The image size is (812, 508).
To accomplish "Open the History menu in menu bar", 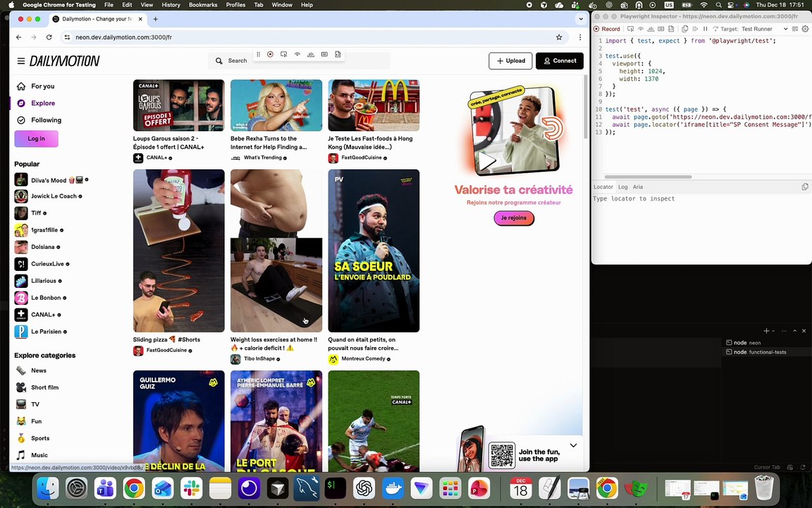I will click(171, 5).
